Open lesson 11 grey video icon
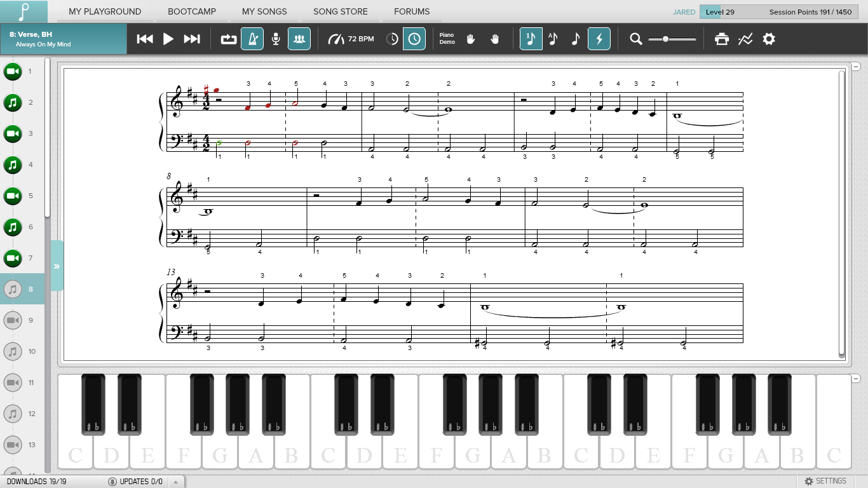This screenshot has height=488, width=868. point(13,383)
